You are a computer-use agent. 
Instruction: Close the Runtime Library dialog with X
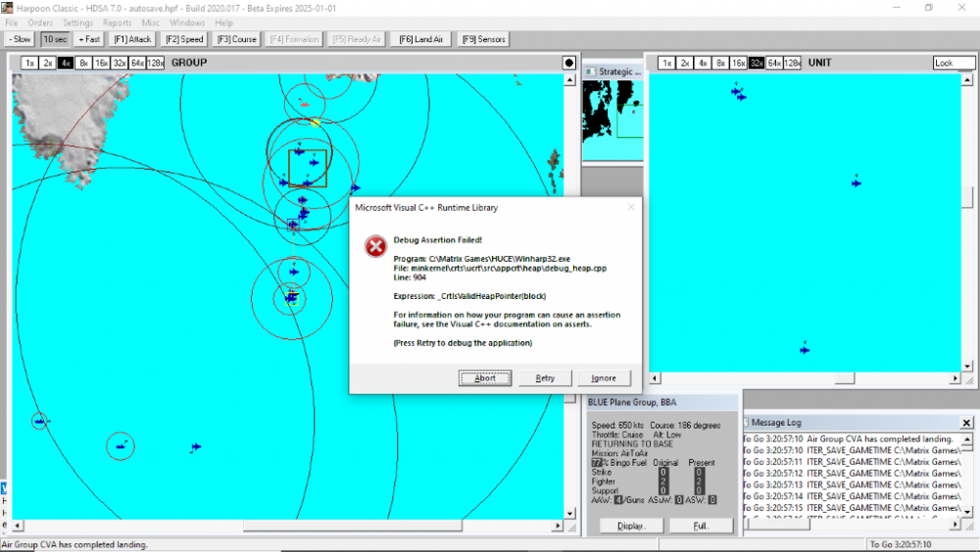(630, 207)
